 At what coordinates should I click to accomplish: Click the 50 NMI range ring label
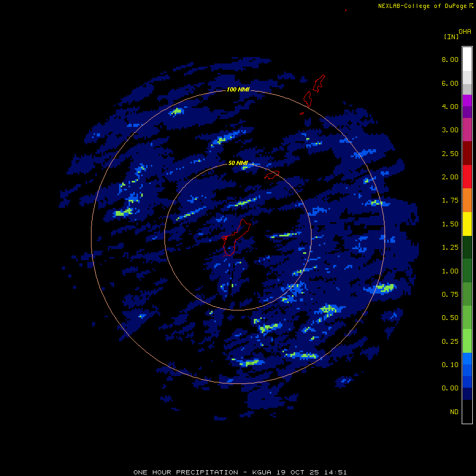pos(238,163)
